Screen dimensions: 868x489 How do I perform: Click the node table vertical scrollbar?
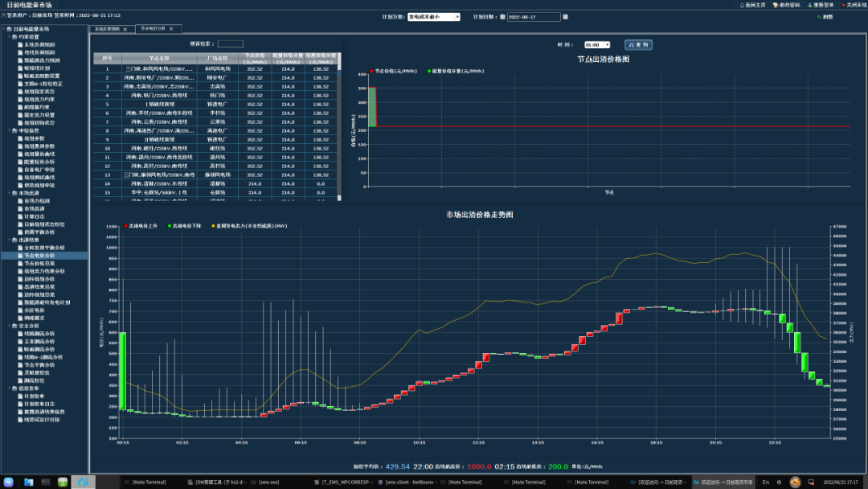coord(339,126)
